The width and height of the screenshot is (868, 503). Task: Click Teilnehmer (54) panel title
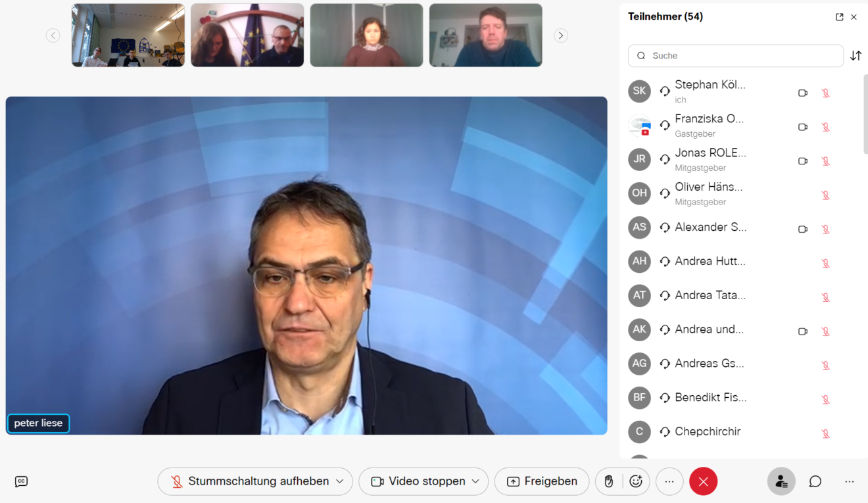(x=665, y=16)
